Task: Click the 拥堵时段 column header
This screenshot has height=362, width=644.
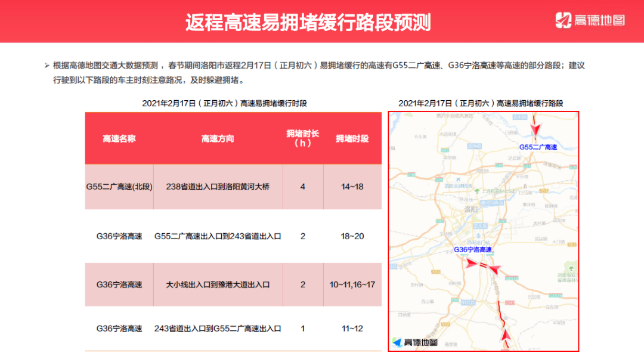Action: tap(352, 138)
